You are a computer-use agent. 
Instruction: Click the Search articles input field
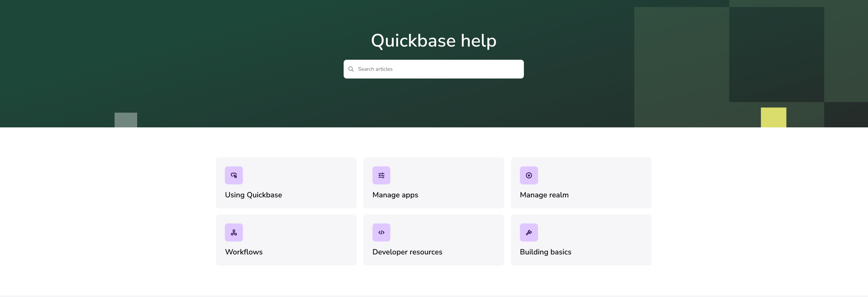point(434,69)
